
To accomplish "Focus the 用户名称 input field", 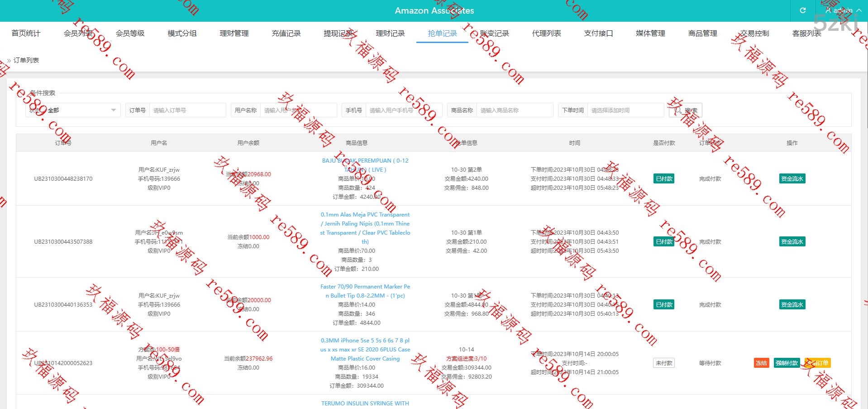I will click(x=298, y=110).
